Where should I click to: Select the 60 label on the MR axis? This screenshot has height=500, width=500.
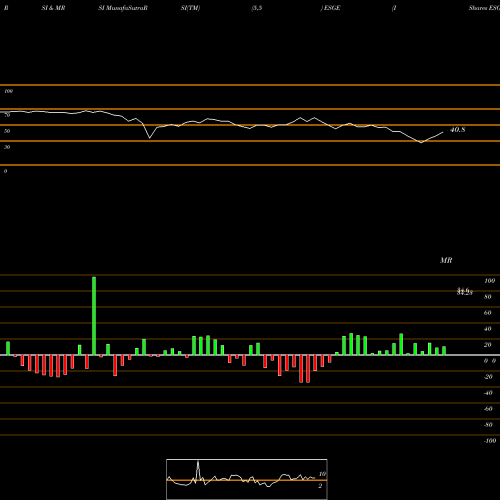click(487, 313)
